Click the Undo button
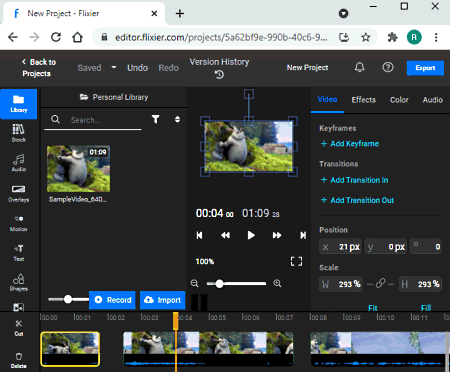The width and height of the screenshot is (450, 372). [137, 68]
